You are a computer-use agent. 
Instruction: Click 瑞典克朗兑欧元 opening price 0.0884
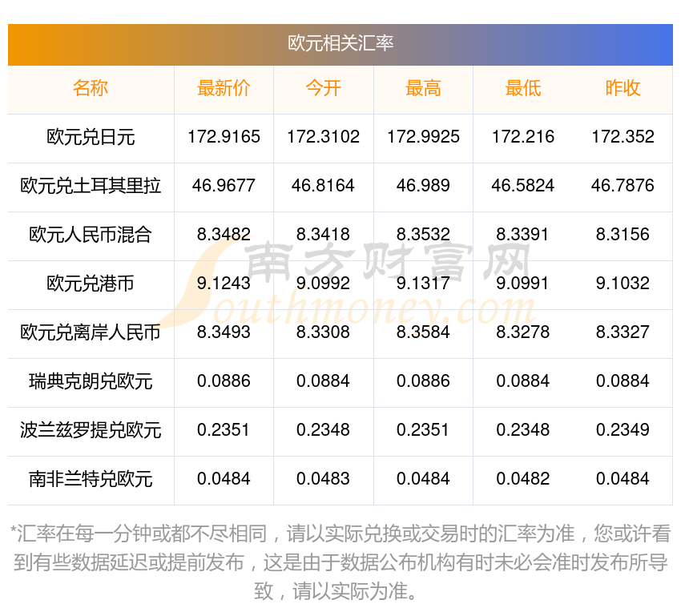tap(323, 381)
